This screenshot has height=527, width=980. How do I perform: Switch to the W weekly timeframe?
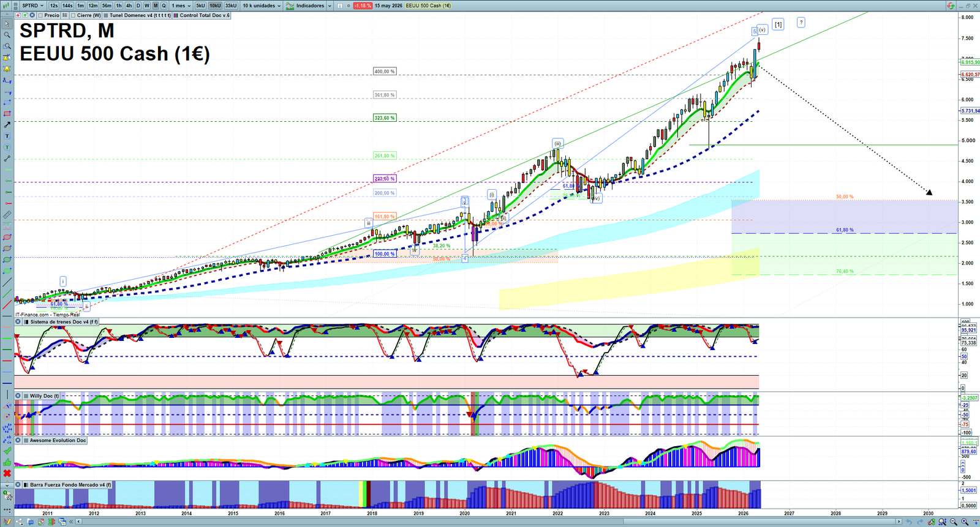coord(147,6)
